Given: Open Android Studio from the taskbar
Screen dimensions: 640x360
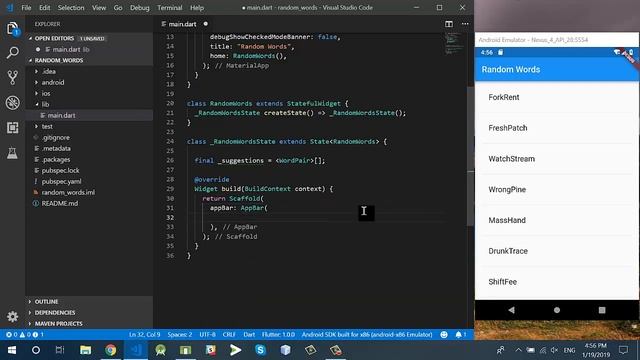Looking at the screenshot, I should (x=160, y=350).
